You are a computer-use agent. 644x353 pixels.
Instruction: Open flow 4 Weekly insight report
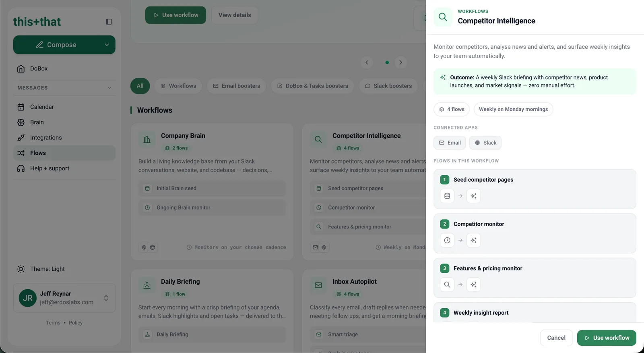coord(535,313)
